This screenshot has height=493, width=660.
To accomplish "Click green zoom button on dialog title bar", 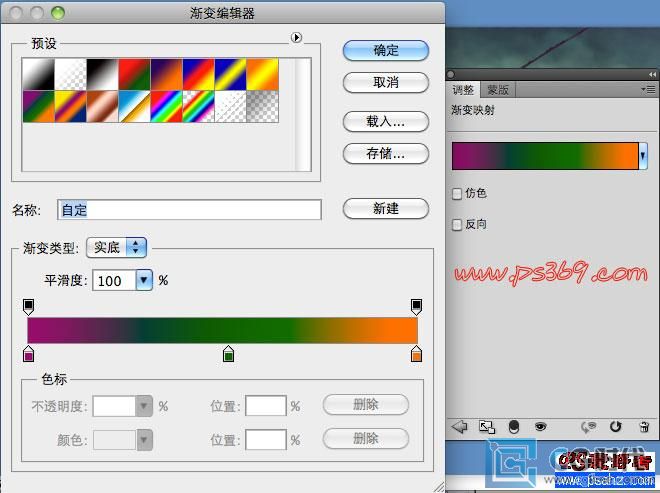I will click(58, 13).
